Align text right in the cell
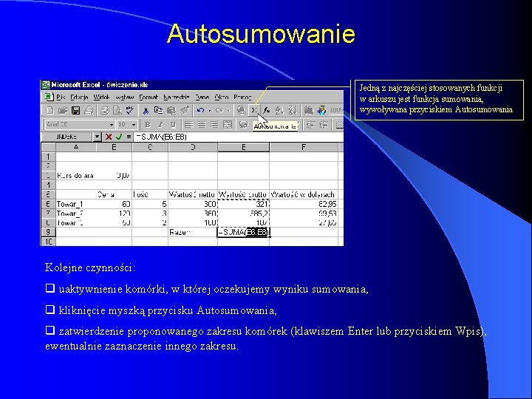 214,125
